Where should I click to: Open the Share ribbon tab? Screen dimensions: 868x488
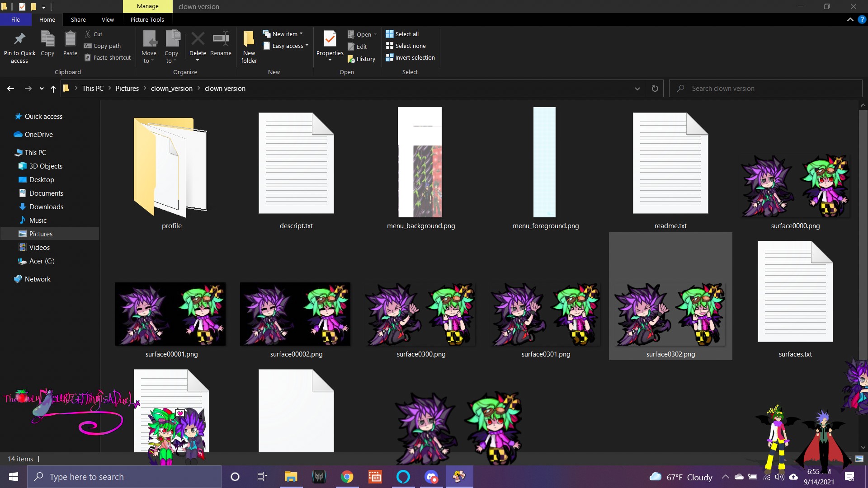click(x=78, y=19)
